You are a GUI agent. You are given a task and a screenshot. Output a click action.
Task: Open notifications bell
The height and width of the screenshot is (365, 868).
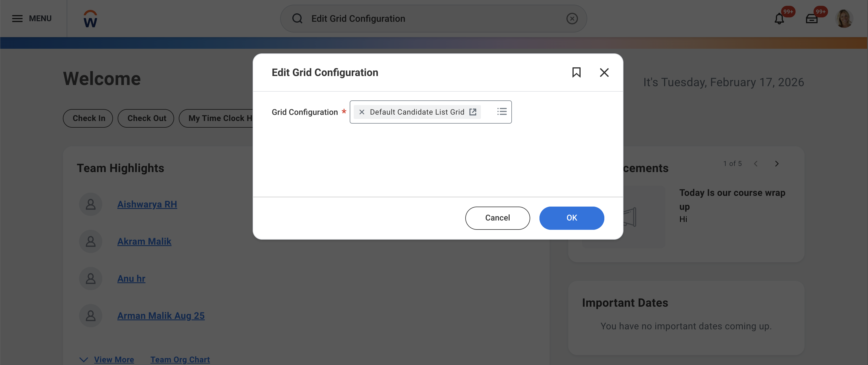point(779,19)
